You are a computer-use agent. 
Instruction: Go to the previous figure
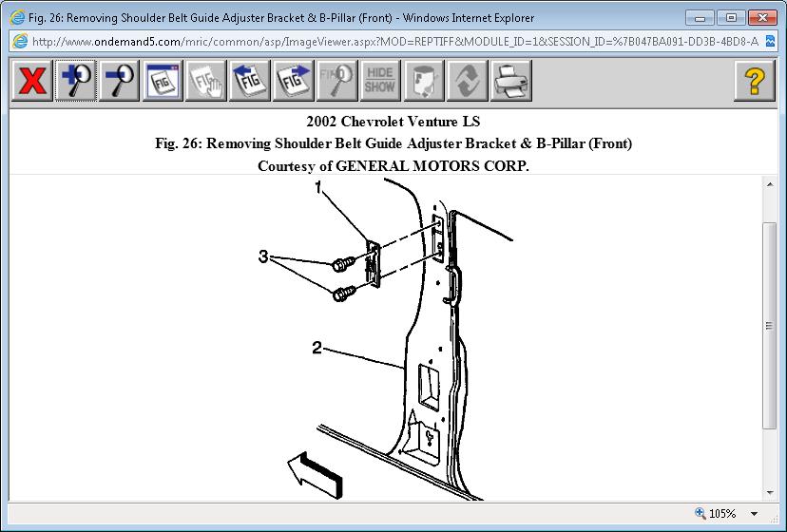point(250,81)
